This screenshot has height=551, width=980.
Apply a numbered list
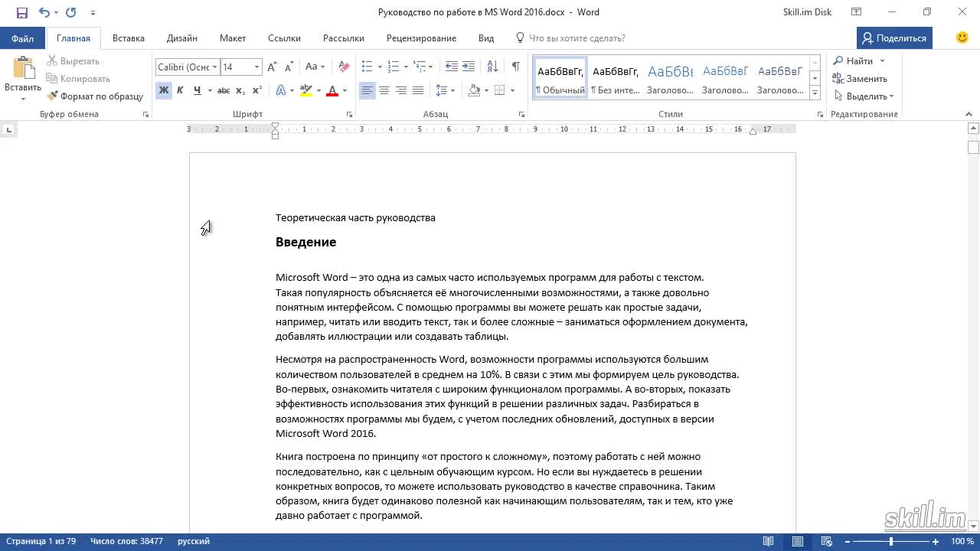coord(393,67)
